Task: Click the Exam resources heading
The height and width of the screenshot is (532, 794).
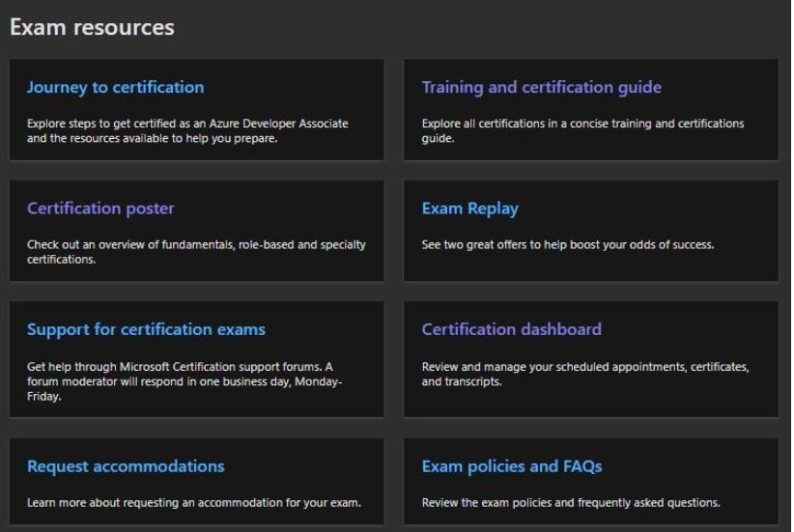Action: pyautogui.click(x=92, y=27)
